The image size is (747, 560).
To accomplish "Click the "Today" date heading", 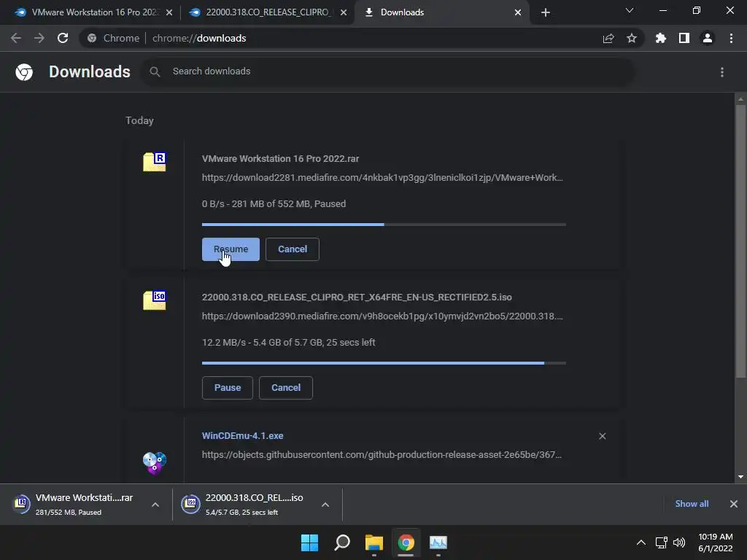I will click(139, 120).
